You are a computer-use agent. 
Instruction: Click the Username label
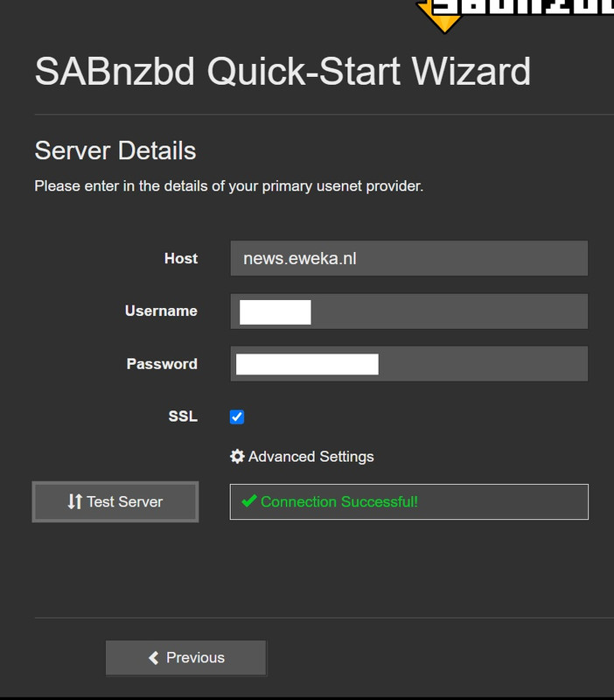coord(161,311)
